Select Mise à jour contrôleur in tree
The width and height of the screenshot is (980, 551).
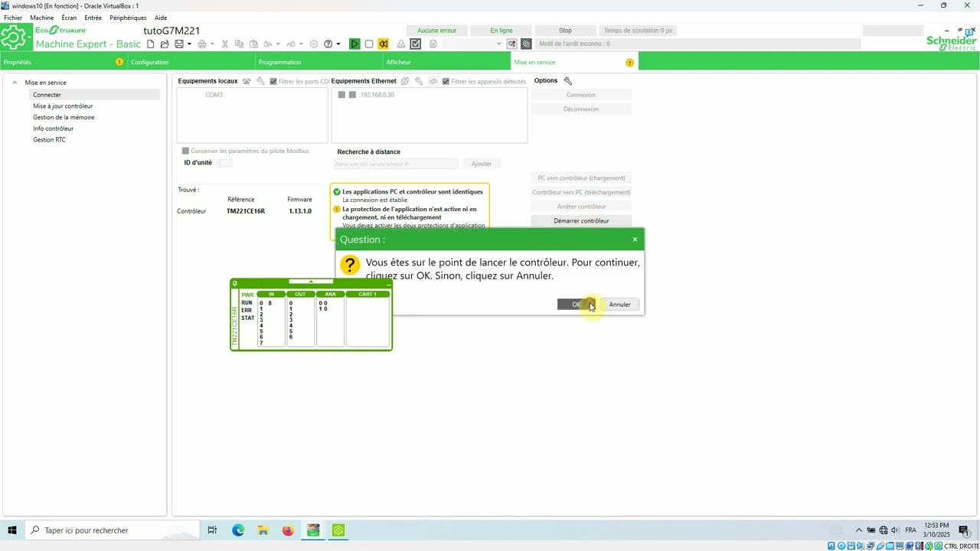[63, 106]
